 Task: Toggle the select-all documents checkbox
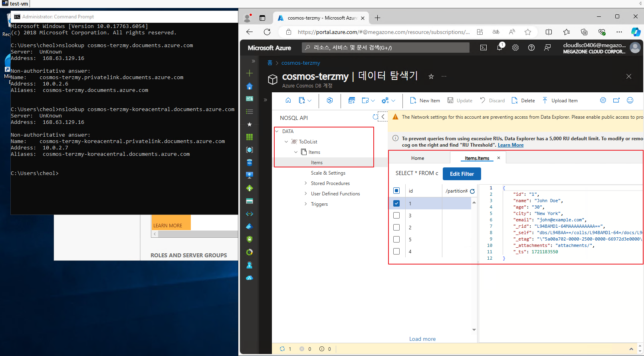396,191
